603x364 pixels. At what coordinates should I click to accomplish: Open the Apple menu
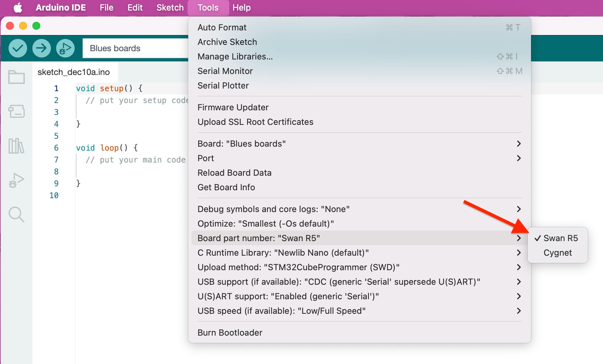click(x=18, y=8)
